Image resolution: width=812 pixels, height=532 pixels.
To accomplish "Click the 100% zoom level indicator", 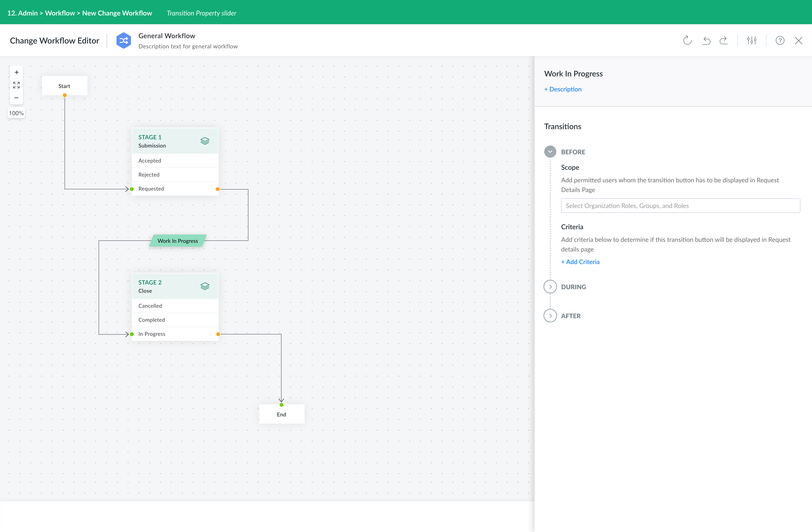I will pos(16,113).
